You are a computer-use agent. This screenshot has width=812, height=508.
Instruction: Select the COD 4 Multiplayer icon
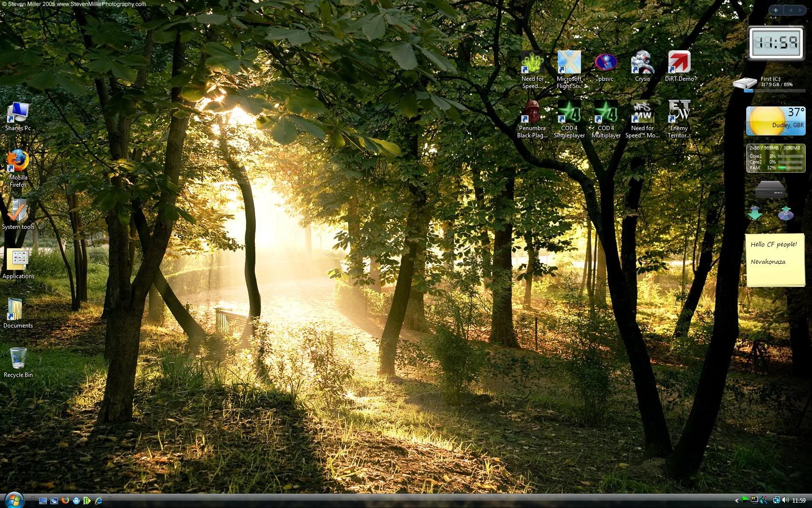tap(606, 120)
